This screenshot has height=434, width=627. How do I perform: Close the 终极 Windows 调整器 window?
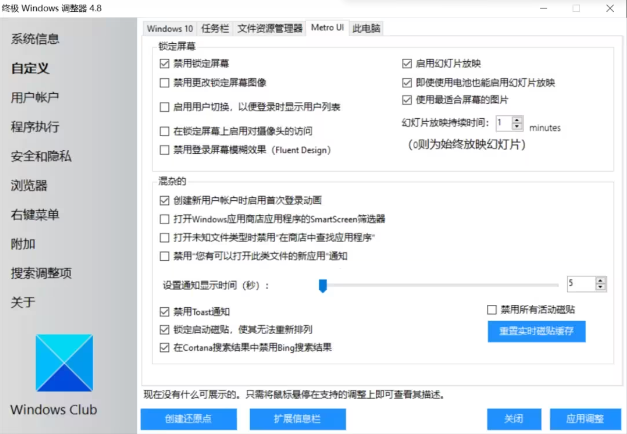coord(610,8)
